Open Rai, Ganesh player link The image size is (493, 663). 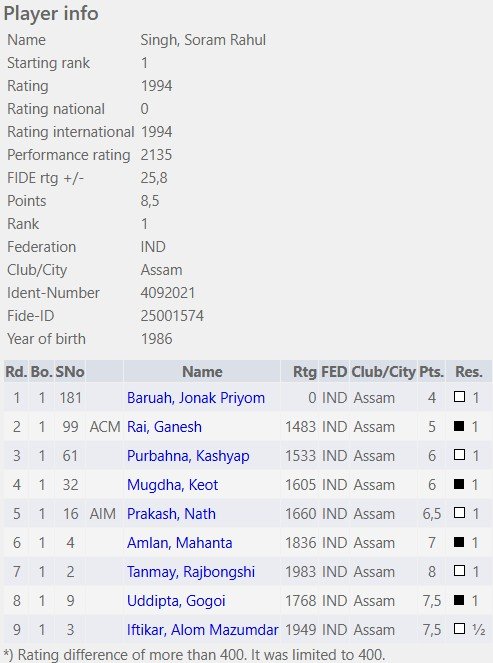click(164, 427)
